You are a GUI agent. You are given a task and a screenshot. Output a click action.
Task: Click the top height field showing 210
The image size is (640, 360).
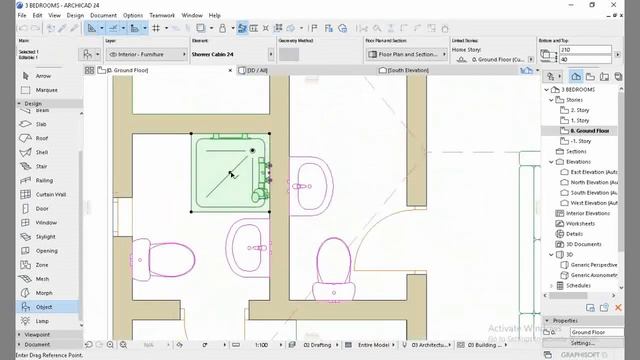tap(585, 50)
